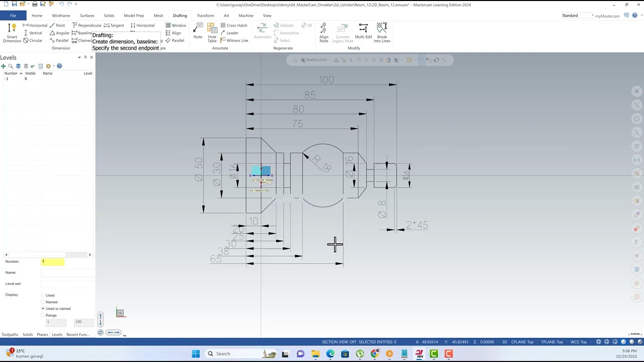Click the Align Note tool

coord(324,33)
